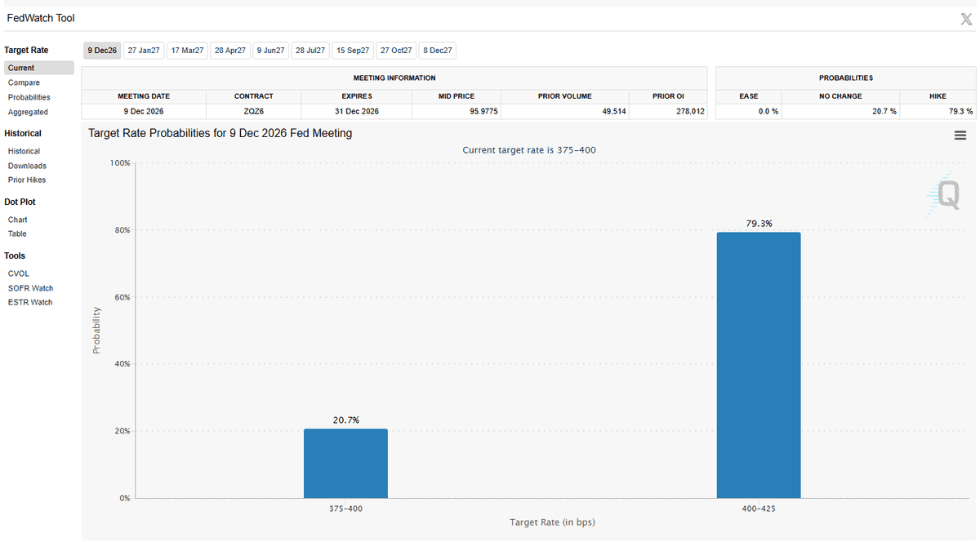Image resolution: width=980 pixels, height=542 pixels.
Task: Click the ZQZ6 contract cell
Action: click(x=253, y=111)
